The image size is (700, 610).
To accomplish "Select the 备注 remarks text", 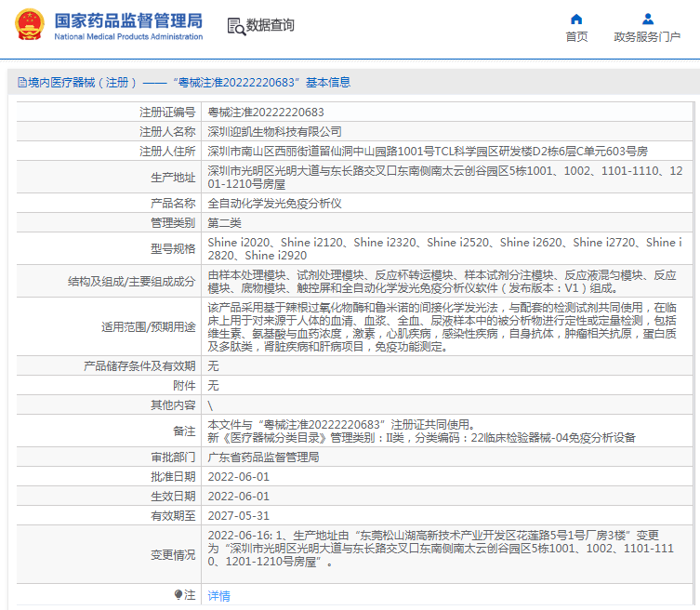I will coord(421,431).
